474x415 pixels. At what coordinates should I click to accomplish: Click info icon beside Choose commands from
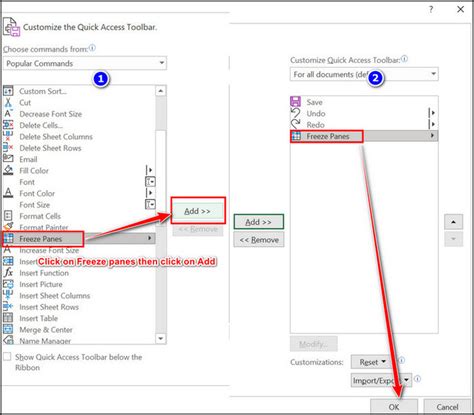pyautogui.click(x=92, y=48)
